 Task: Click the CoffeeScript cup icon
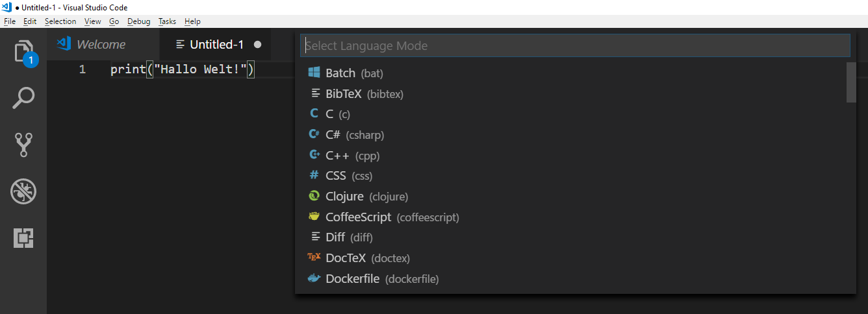[x=314, y=217]
